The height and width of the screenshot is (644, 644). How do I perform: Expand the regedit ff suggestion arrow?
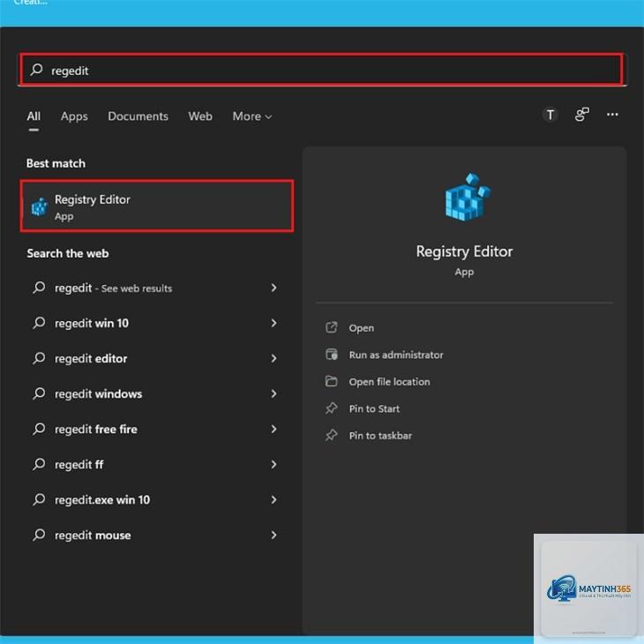[x=274, y=465]
